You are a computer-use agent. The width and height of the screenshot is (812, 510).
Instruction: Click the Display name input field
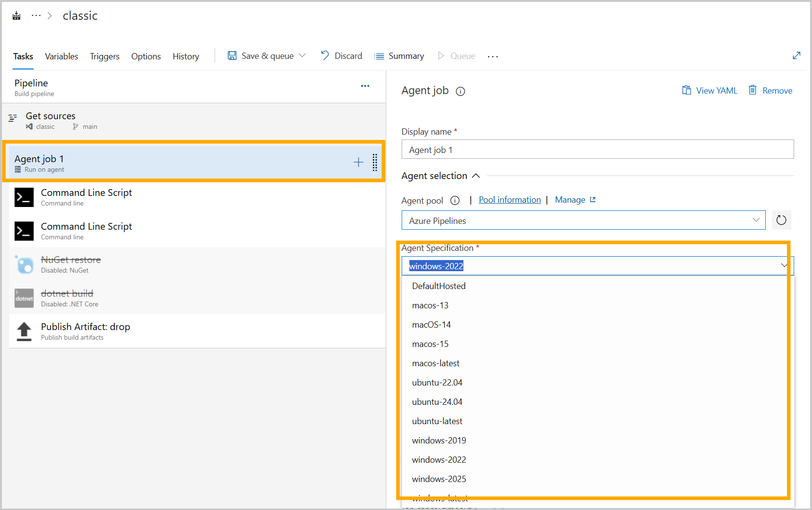coord(597,150)
